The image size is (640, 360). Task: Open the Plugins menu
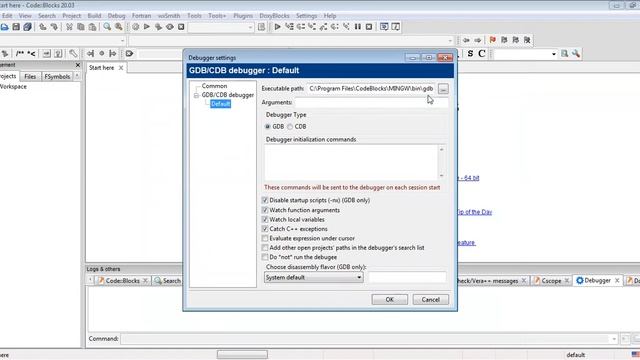click(243, 16)
